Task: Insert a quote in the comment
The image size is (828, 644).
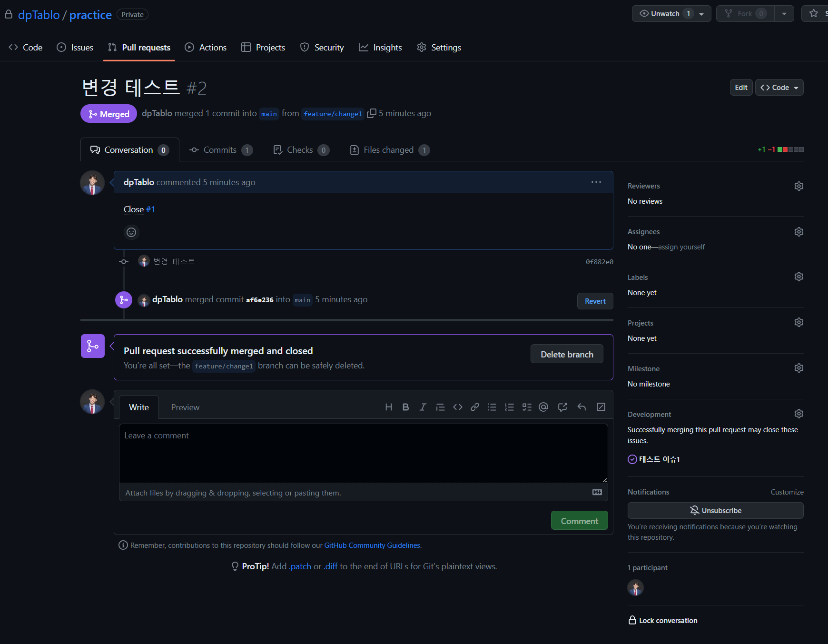Action: click(x=440, y=407)
